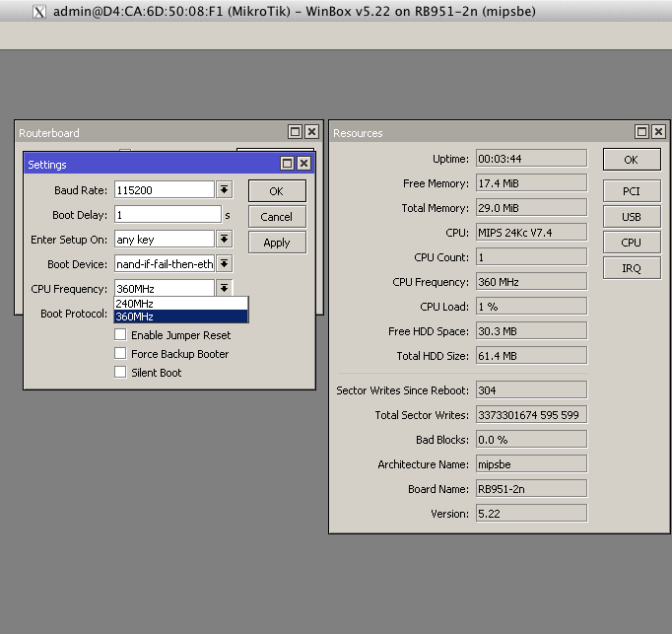Click the Boot Delay input field

(168, 215)
